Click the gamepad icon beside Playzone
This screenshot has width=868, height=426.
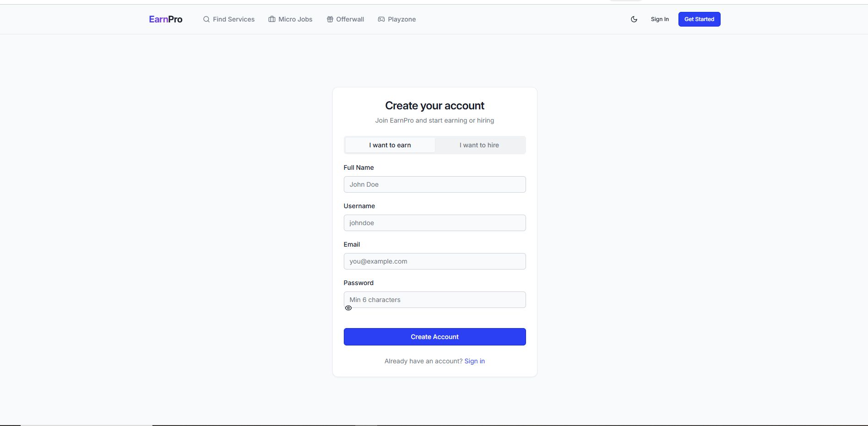point(381,19)
